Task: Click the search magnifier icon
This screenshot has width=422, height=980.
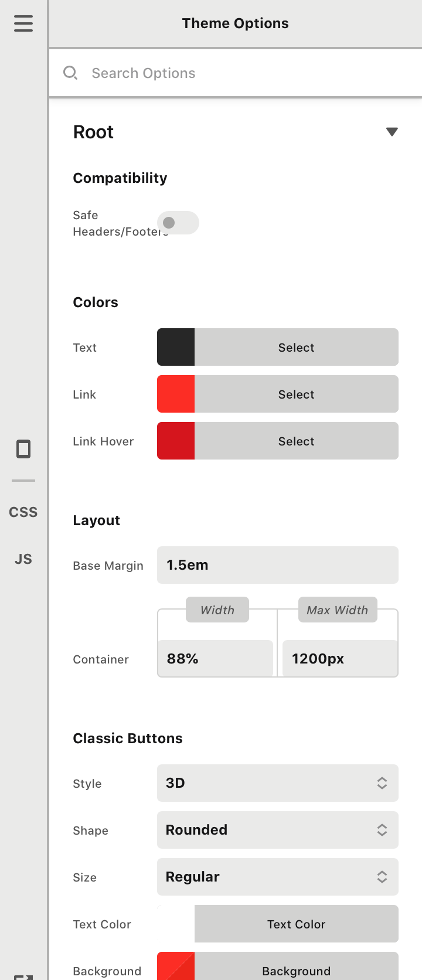Action: tap(70, 73)
